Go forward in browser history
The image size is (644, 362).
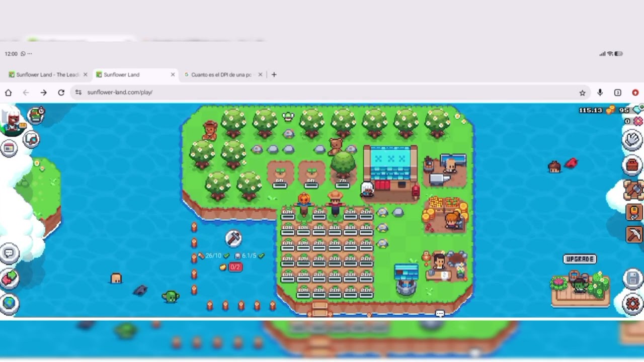pyautogui.click(x=44, y=93)
